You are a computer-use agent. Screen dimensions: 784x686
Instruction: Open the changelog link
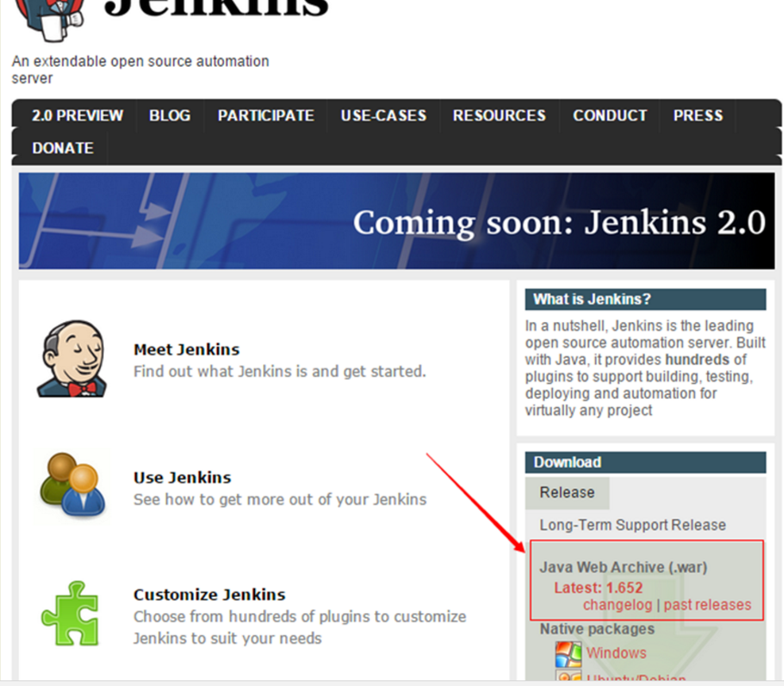(x=617, y=605)
